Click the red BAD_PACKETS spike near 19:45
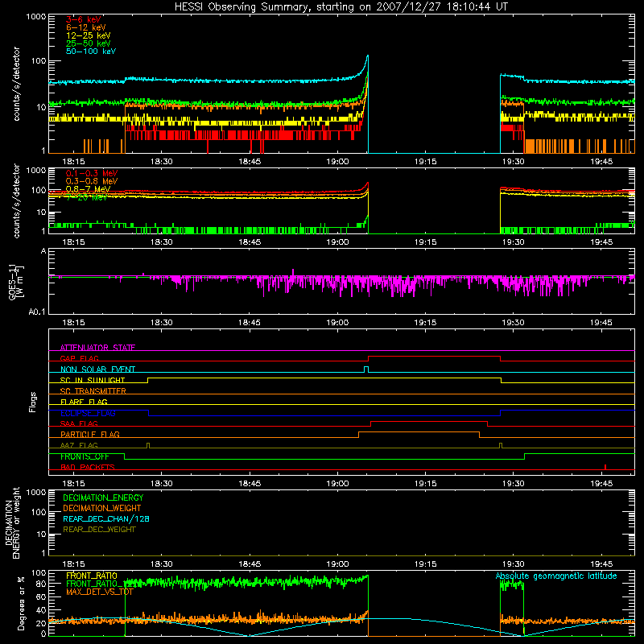The width and height of the screenshot is (644, 644). [605, 467]
